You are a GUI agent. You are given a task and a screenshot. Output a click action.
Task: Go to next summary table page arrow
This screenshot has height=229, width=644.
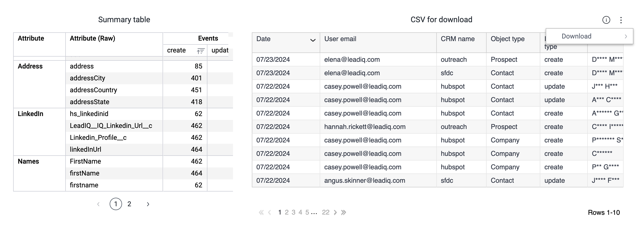148,204
